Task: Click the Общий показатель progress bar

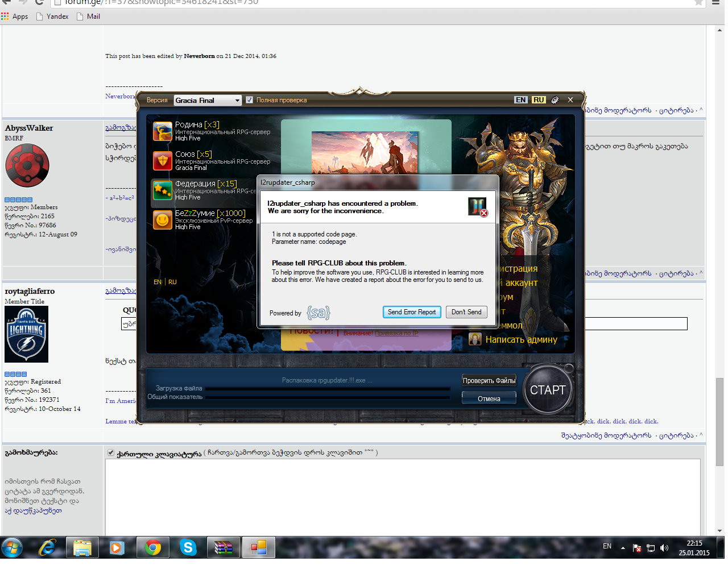Action: [327, 398]
